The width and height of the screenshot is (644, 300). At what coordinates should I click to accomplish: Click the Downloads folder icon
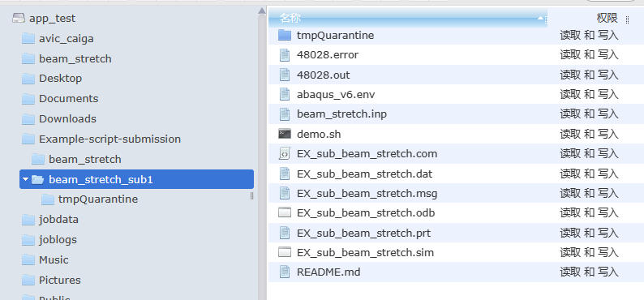[28, 118]
